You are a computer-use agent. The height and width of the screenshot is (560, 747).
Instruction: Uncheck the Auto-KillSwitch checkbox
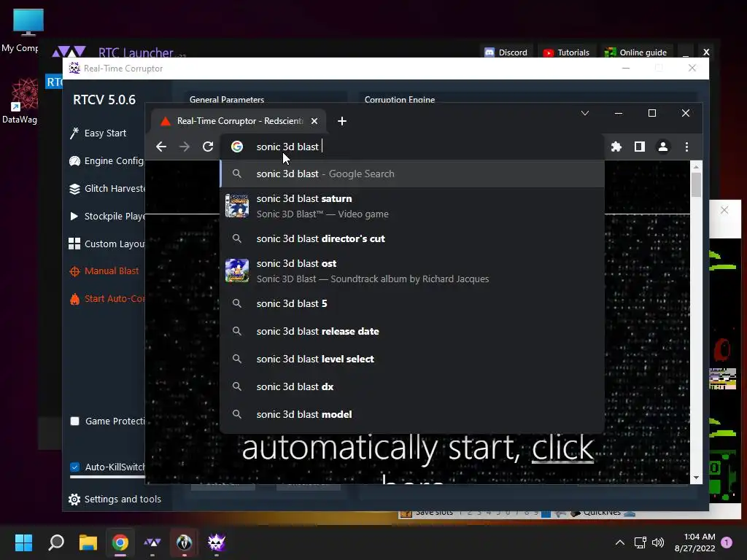[x=75, y=467]
